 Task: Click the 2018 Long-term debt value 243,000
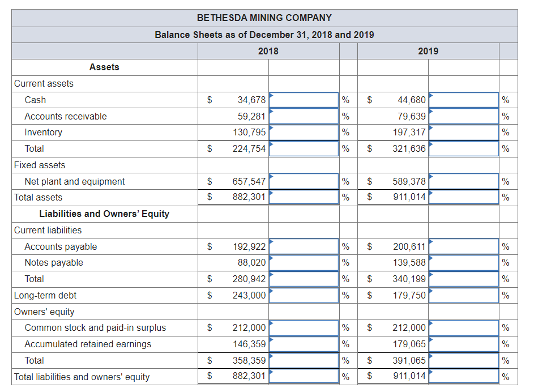(x=249, y=295)
